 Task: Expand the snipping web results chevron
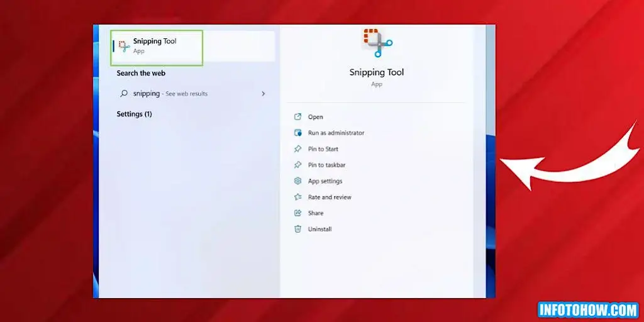click(264, 94)
